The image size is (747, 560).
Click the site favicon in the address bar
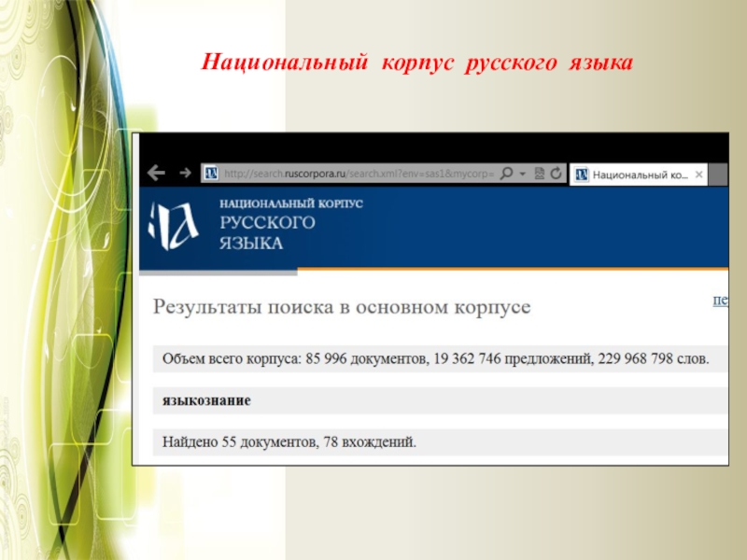pyautogui.click(x=211, y=173)
